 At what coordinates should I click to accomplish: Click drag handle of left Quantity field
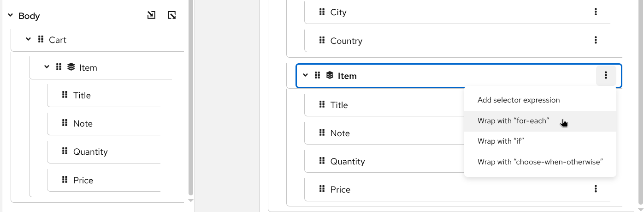click(x=65, y=151)
